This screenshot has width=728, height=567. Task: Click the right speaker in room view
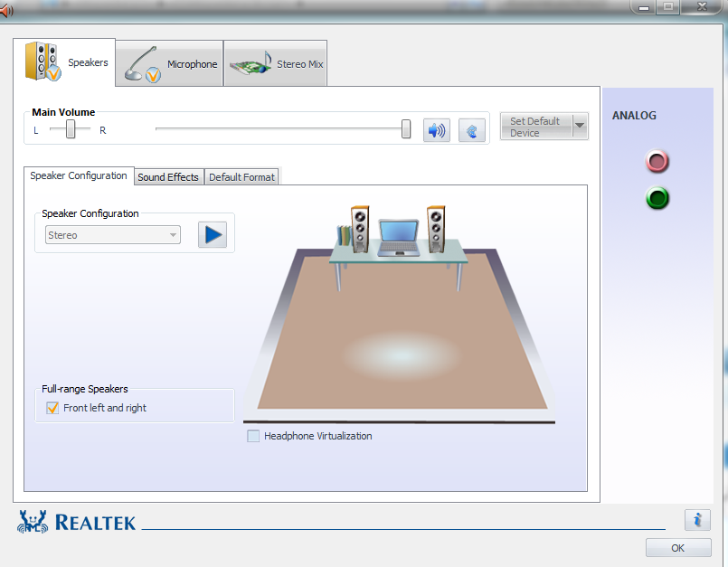click(436, 230)
